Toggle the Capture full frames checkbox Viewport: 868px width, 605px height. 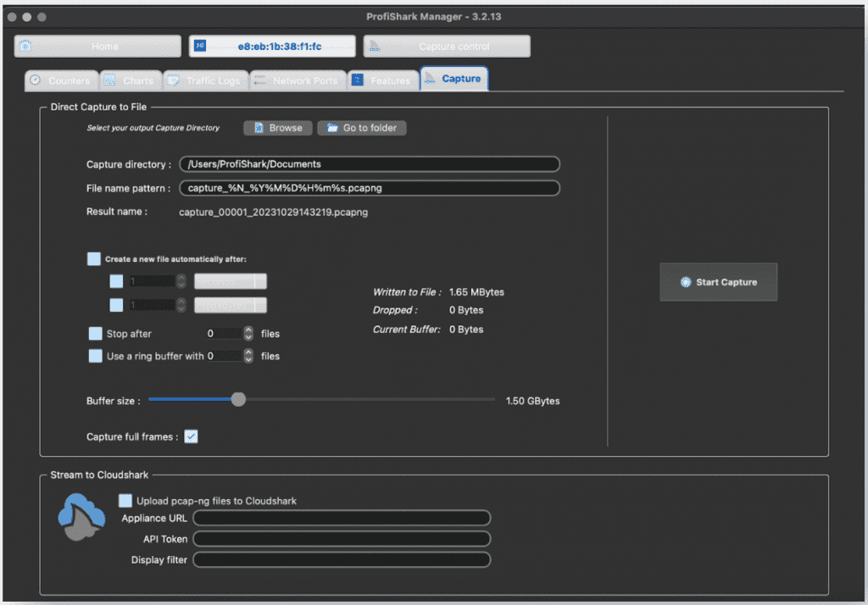point(191,436)
